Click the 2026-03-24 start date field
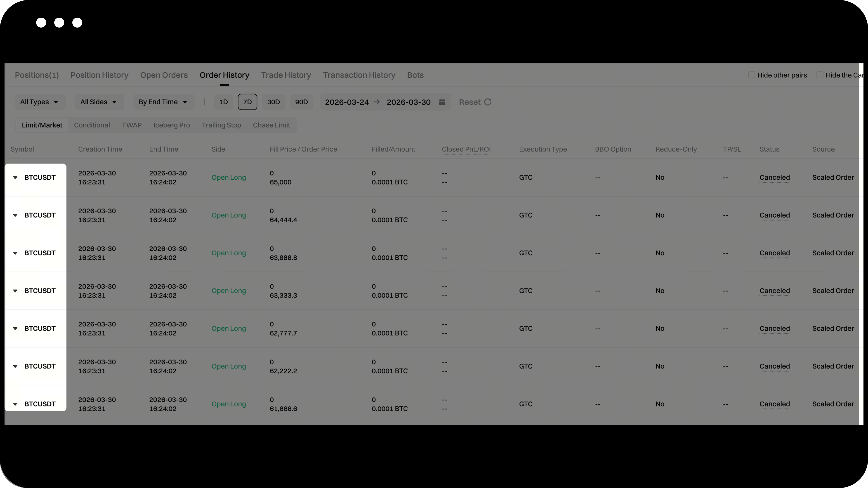The height and width of the screenshot is (488, 868). click(x=346, y=102)
